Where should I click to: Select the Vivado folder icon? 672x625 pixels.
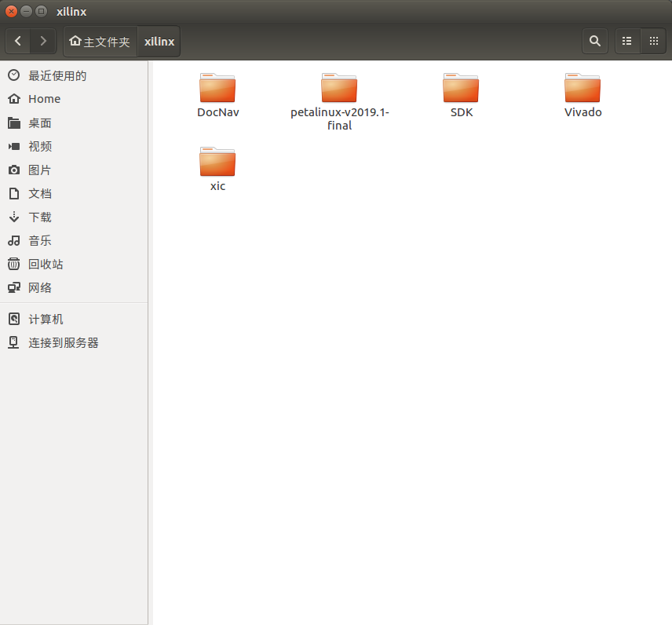pyautogui.click(x=583, y=88)
